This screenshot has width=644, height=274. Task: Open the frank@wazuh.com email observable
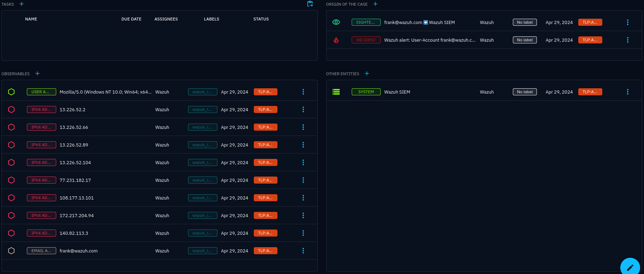78,251
